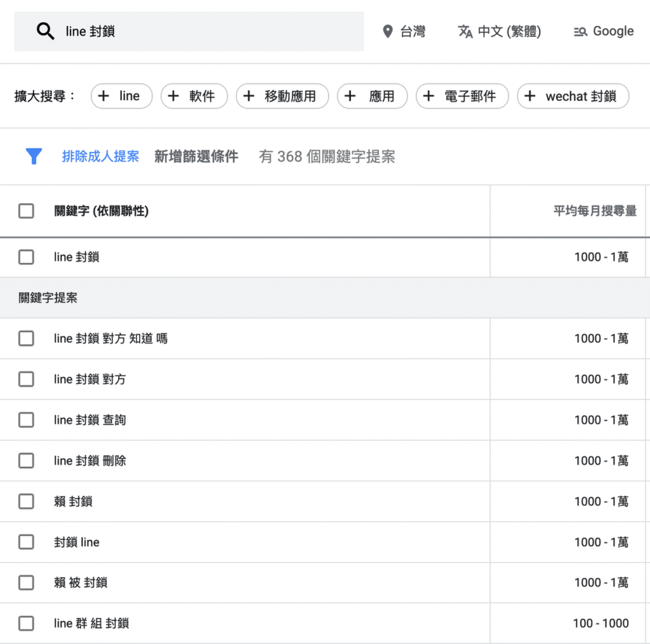
Task: Check the box for line 封鎖 keyword
Action: coord(26,257)
